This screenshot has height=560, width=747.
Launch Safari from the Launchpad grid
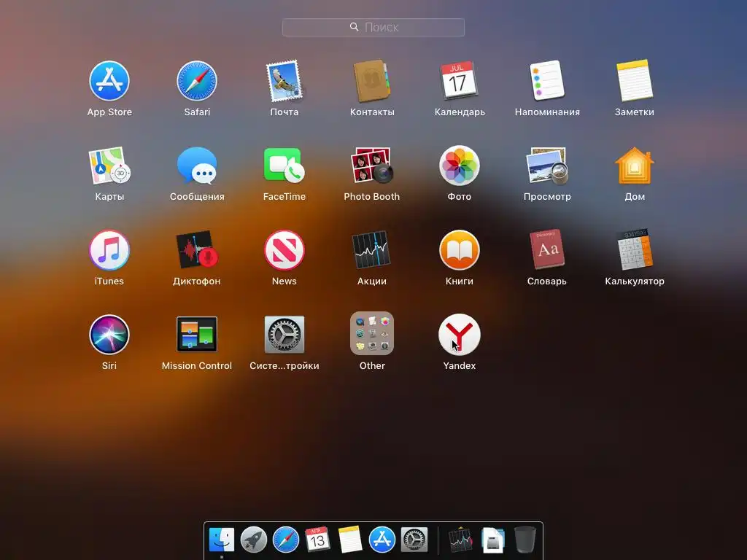tap(197, 81)
